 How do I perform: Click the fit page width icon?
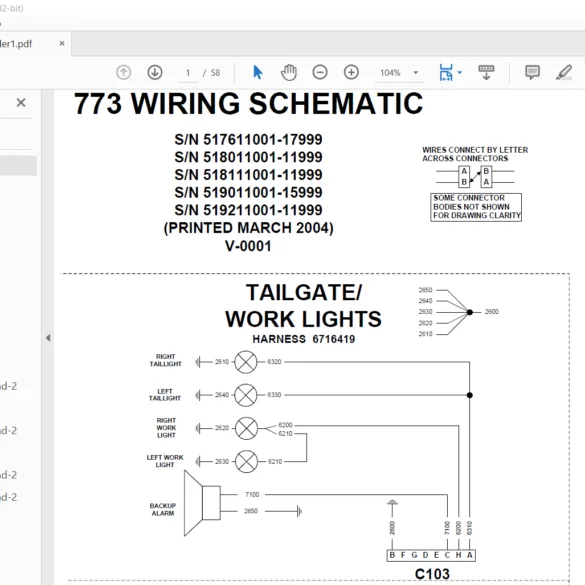click(x=446, y=72)
